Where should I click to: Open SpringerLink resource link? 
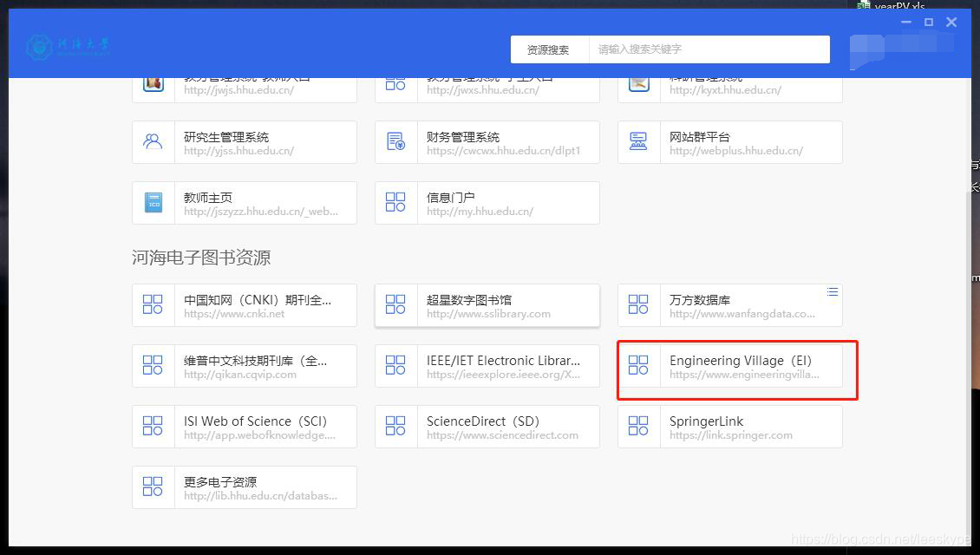click(x=730, y=427)
